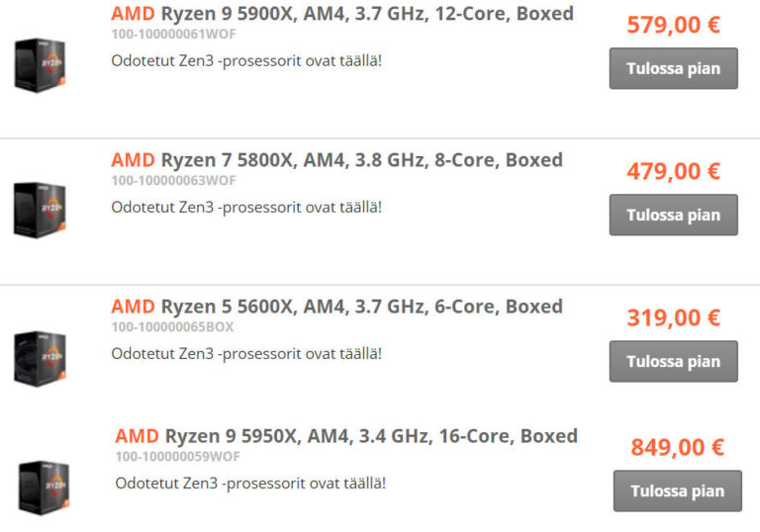760x532 pixels.
Task: Select product code 100-100000065BOX
Action: point(172,326)
